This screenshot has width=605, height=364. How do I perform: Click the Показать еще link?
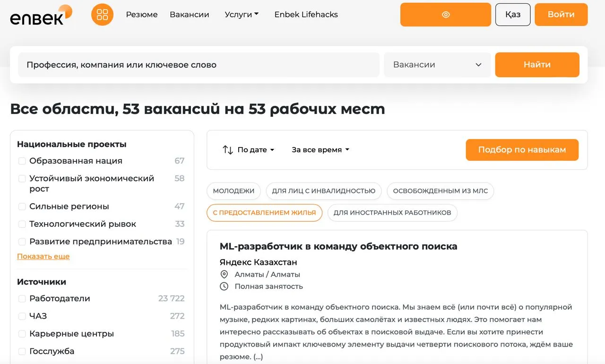pos(43,256)
